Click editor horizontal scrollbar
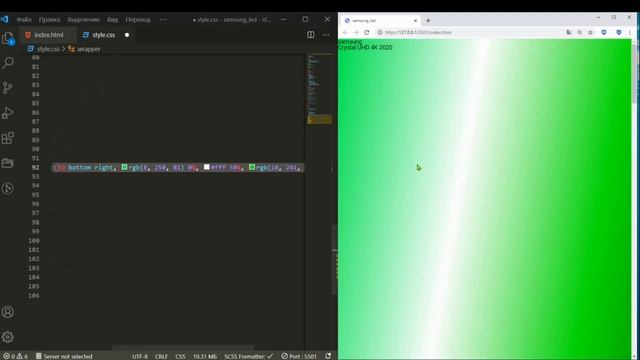The width and height of the screenshot is (640, 360). pos(183,348)
